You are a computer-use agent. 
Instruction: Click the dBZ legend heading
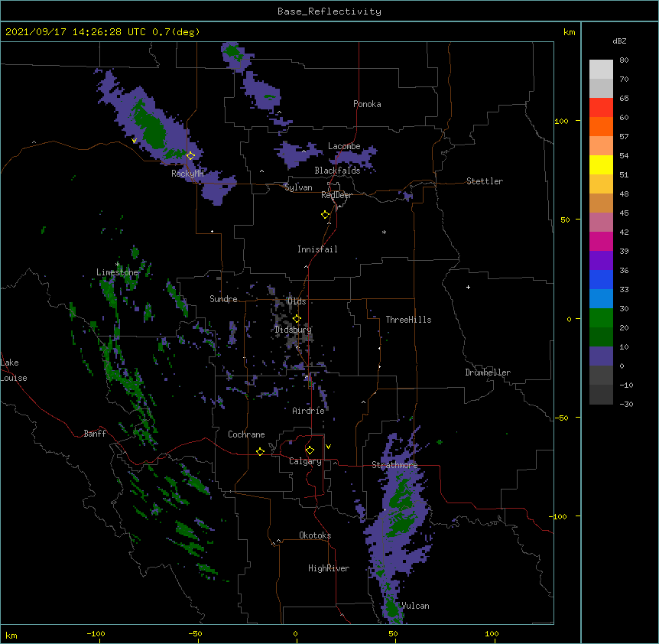(619, 41)
